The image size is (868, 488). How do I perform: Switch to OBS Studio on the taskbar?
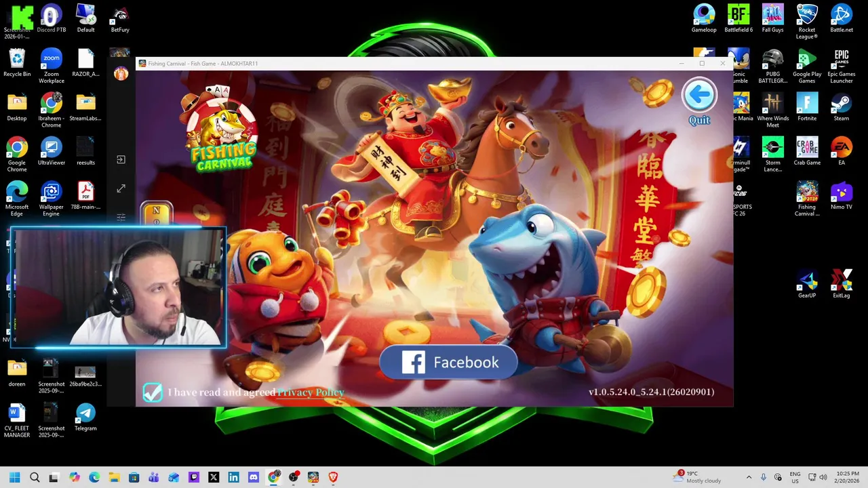click(293, 477)
